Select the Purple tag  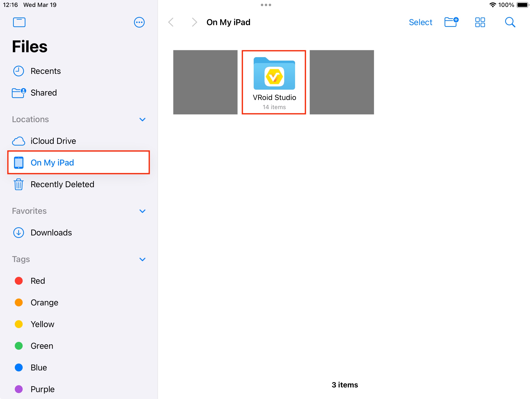click(x=79, y=389)
